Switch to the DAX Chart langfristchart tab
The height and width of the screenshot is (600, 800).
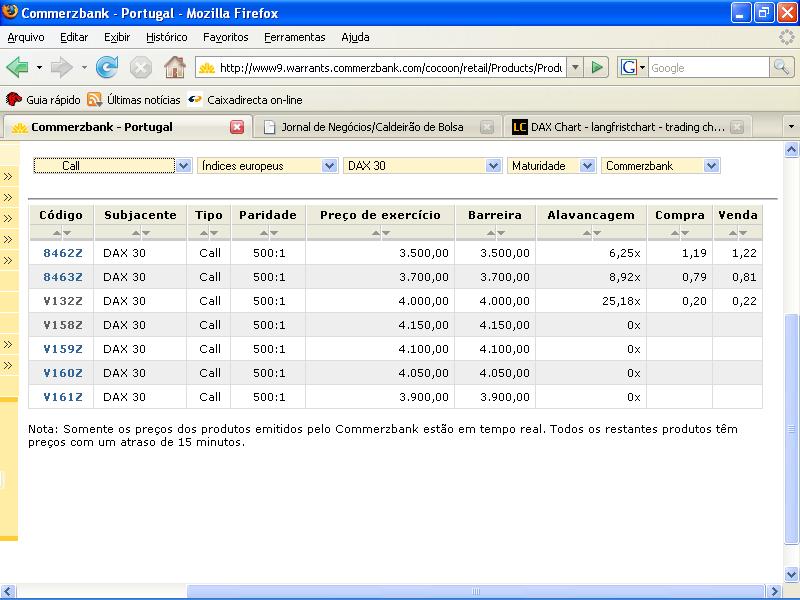628,127
